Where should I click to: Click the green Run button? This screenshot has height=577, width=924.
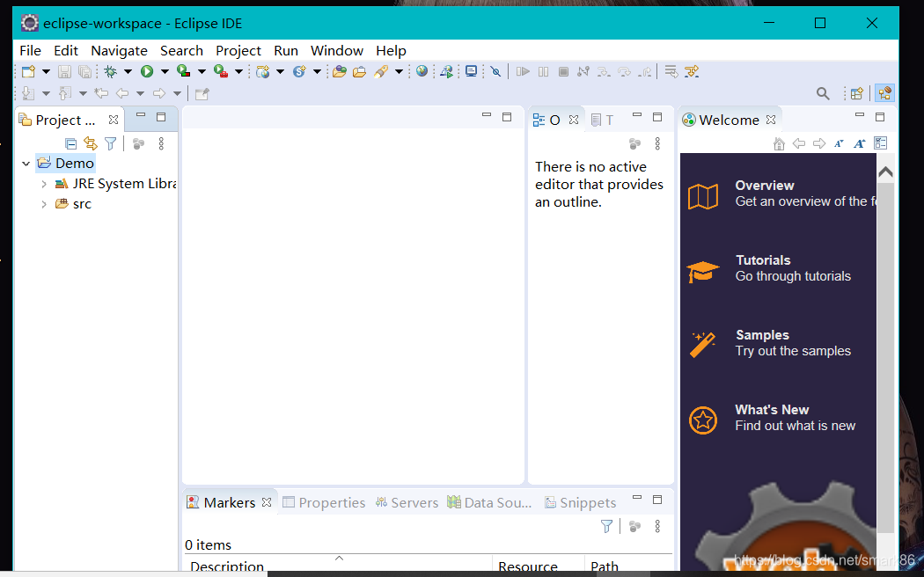[147, 72]
